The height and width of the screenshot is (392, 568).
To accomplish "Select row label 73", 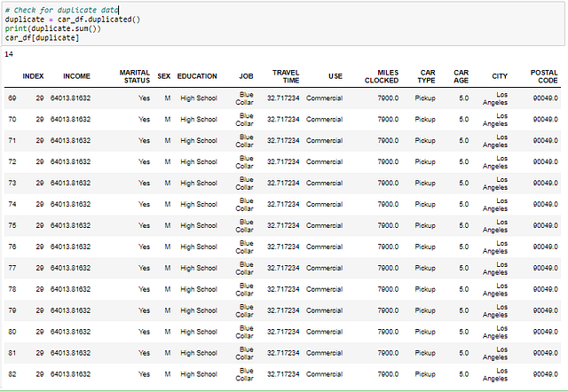I will tap(12, 184).
